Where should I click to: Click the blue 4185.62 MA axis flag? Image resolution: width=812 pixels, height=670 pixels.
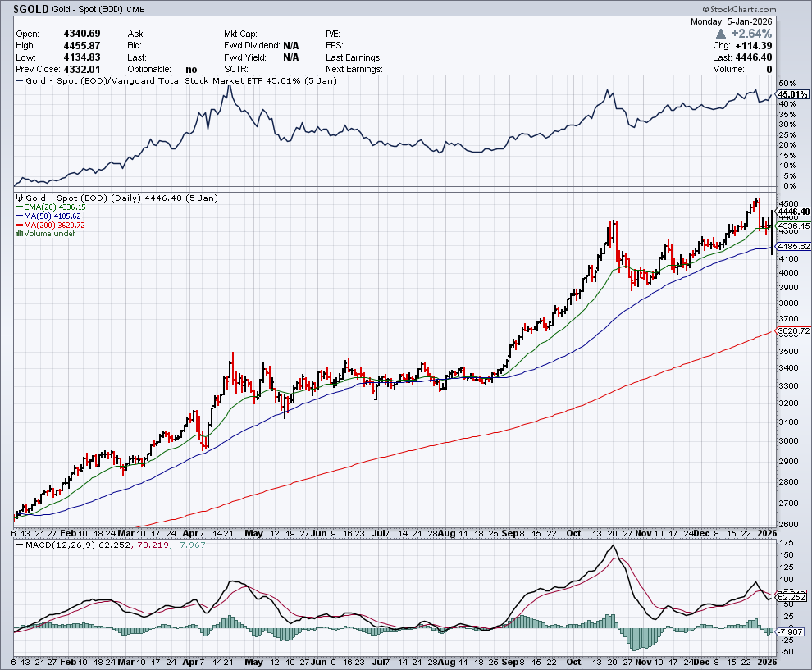[x=794, y=246]
